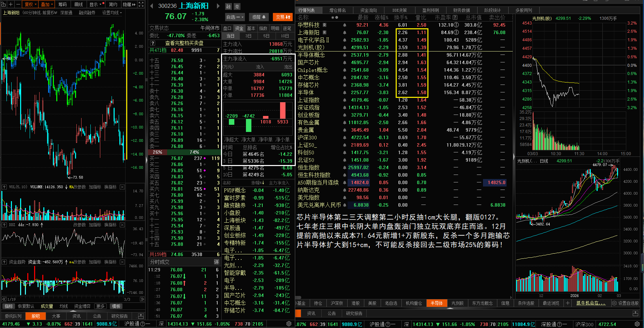Click the plus zoom-in chart icon
Viewport: 644px width, 328px height.
pyautogui.click(x=11, y=4)
